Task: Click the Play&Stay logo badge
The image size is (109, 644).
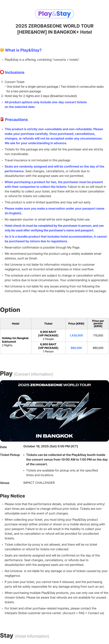Action: point(54,14)
